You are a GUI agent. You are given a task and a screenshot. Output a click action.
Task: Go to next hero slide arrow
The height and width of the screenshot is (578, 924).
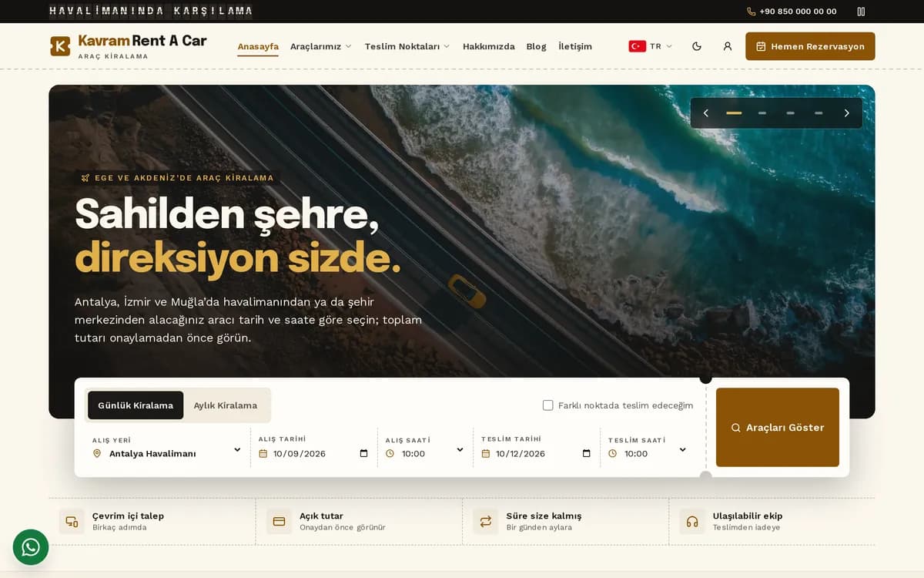(x=847, y=113)
